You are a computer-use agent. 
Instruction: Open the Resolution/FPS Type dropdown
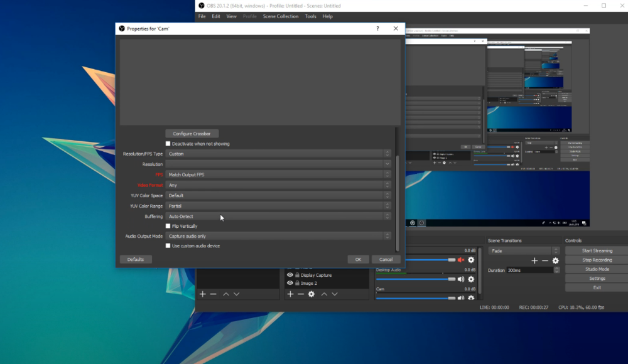(278, 154)
